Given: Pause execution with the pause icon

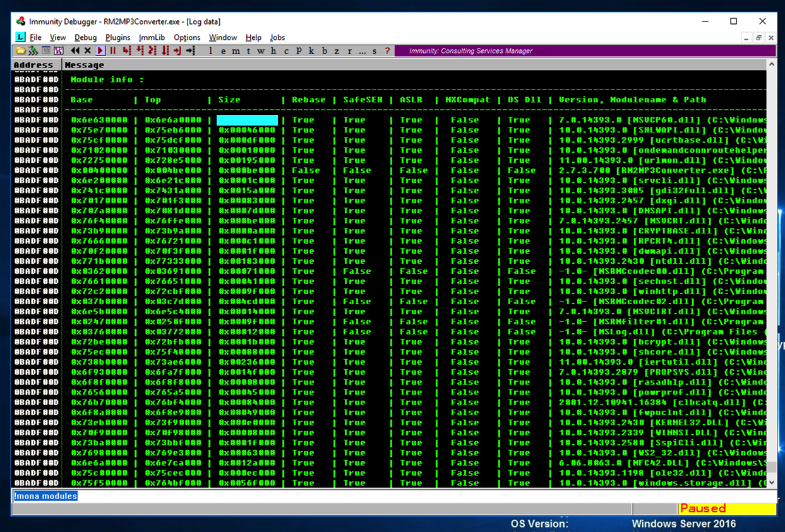Looking at the screenshot, I should point(112,50).
